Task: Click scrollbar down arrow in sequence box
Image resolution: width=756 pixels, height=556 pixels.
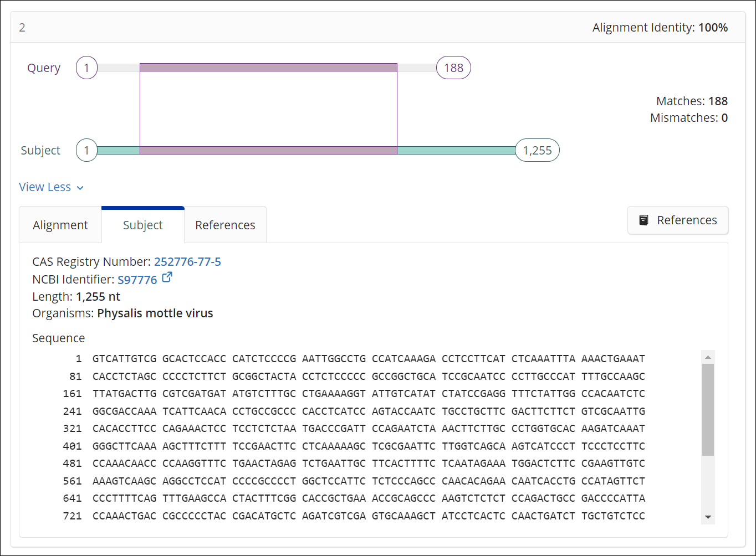Action: [708, 517]
